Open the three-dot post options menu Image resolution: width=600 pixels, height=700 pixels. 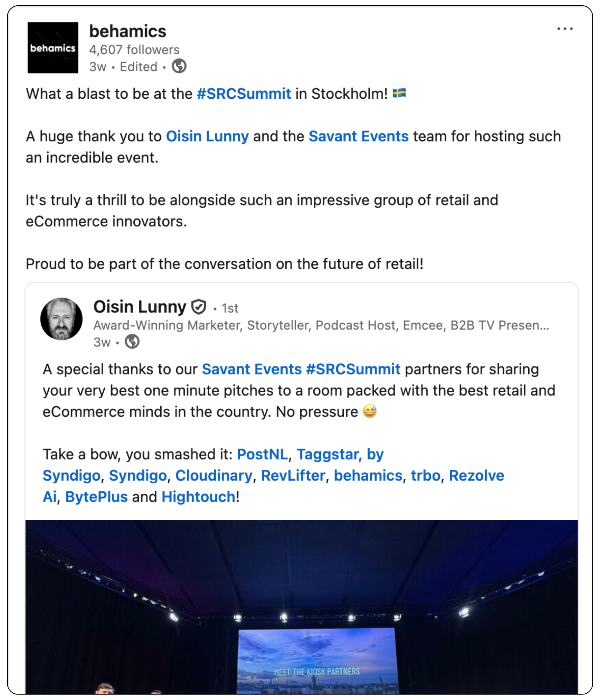click(565, 29)
